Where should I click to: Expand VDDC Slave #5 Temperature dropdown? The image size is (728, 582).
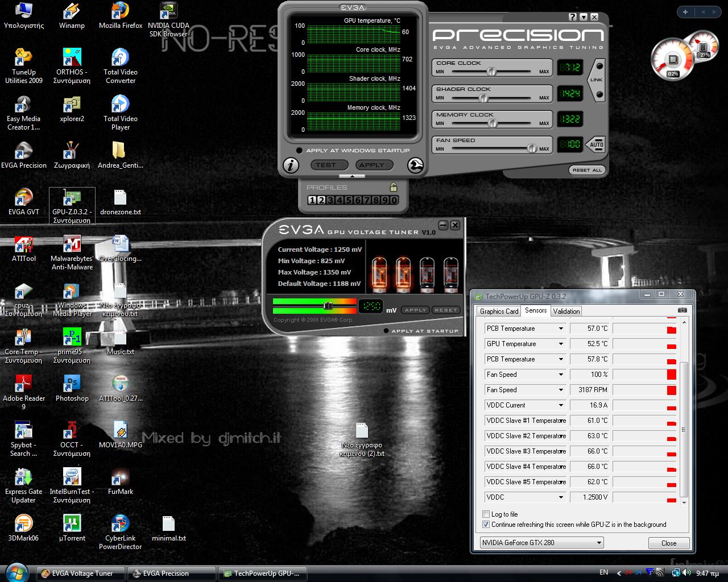pyautogui.click(x=561, y=482)
